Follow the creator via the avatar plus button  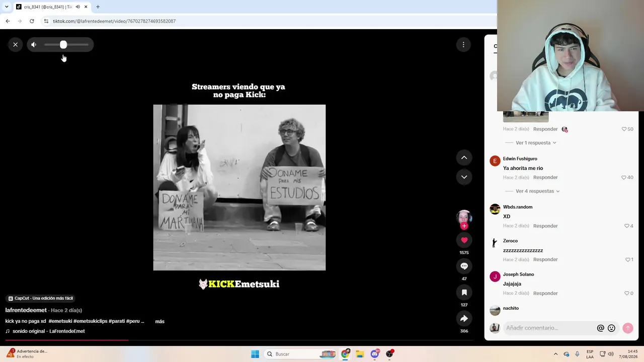point(464,226)
